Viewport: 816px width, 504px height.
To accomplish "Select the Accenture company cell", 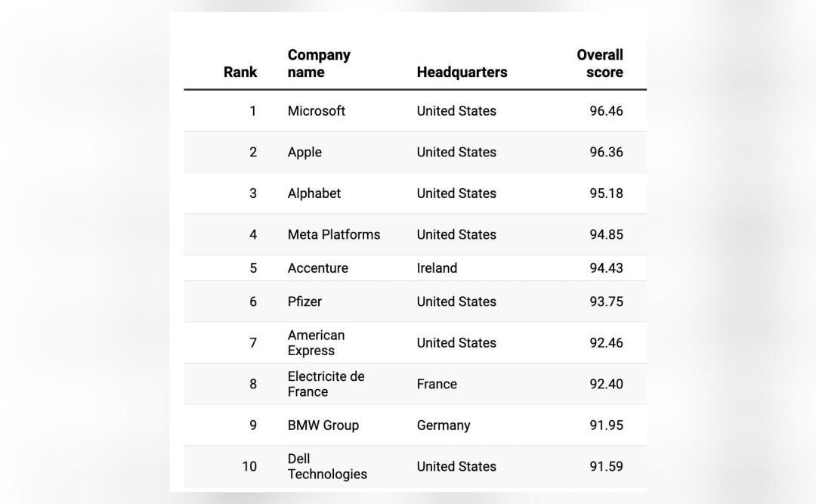I will click(x=317, y=268).
